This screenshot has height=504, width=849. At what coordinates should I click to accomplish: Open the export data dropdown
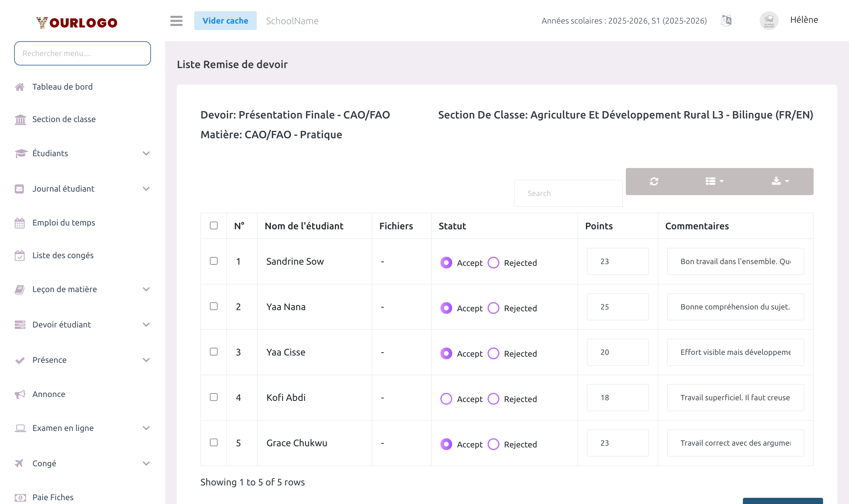(780, 181)
